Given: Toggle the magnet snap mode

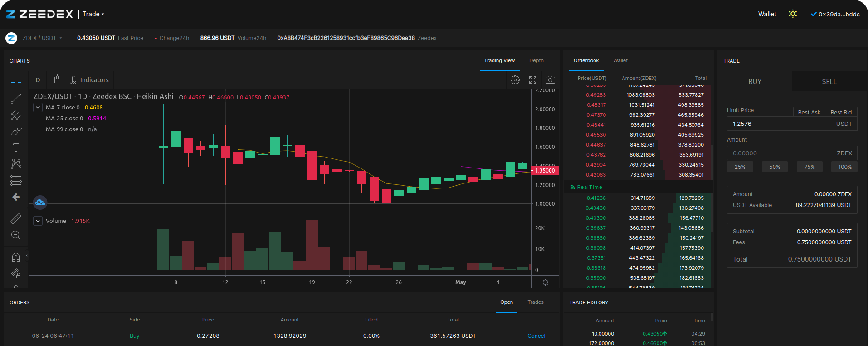Looking at the screenshot, I should [x=16, y=257].
